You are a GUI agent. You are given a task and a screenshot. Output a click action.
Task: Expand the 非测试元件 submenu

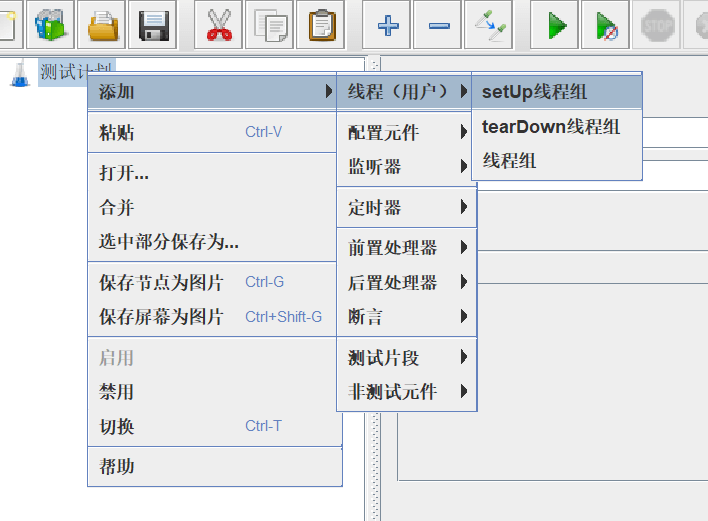click(x=407, y=392)
